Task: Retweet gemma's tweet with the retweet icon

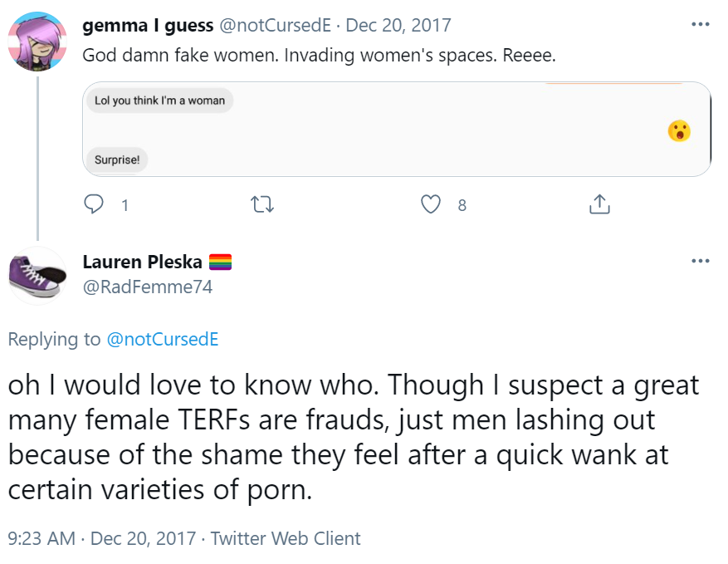Action: click(x=262, y=204)
